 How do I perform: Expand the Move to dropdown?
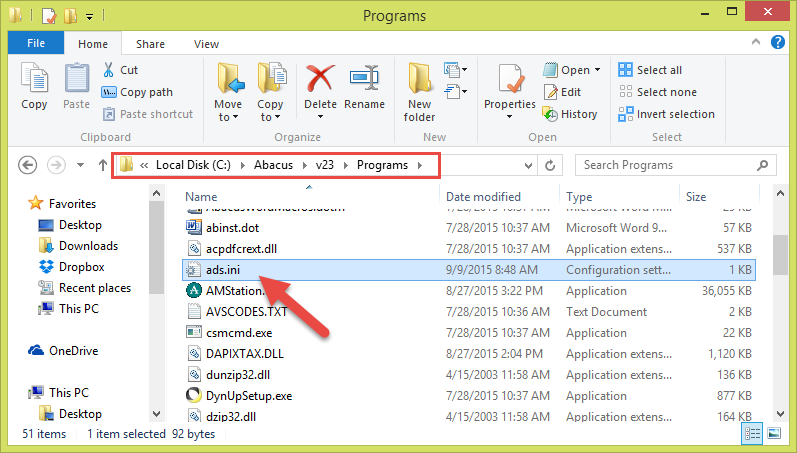pos(228,117)
